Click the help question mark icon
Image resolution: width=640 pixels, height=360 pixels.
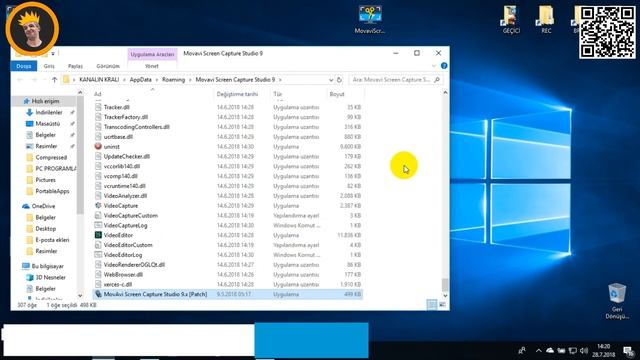coord(444,66)
